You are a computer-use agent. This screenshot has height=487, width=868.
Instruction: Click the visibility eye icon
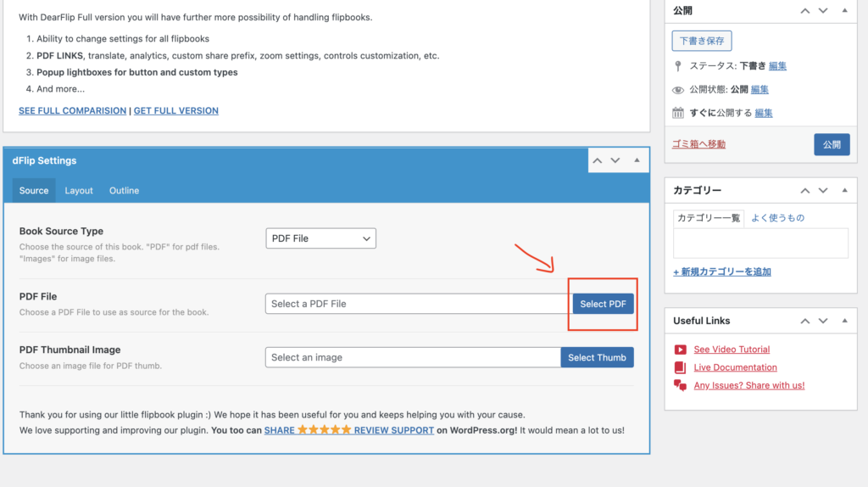point(678,90)
